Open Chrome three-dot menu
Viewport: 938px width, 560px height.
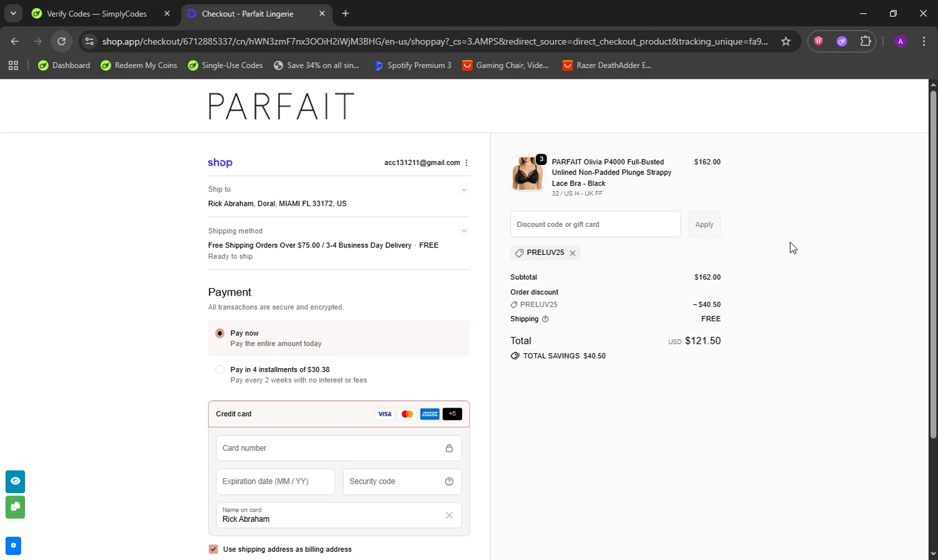coord(924,41)
